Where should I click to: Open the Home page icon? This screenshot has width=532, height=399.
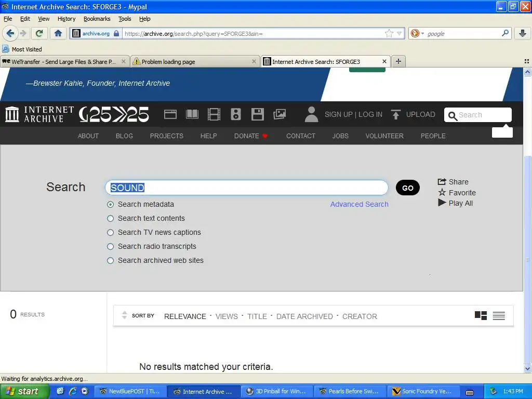[58, 33]
